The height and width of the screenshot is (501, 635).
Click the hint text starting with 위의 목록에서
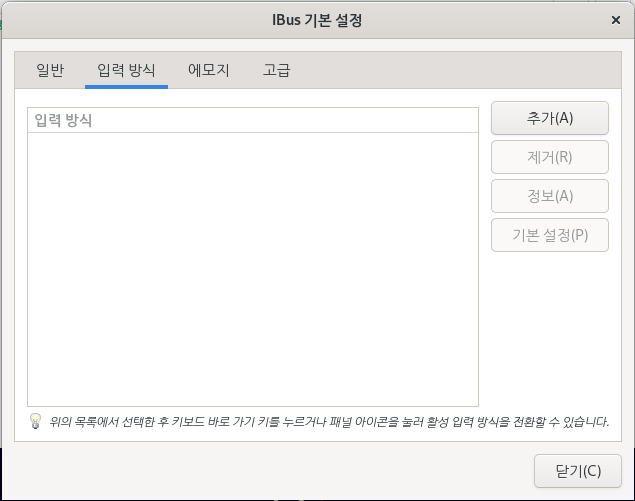coord(329,422)
